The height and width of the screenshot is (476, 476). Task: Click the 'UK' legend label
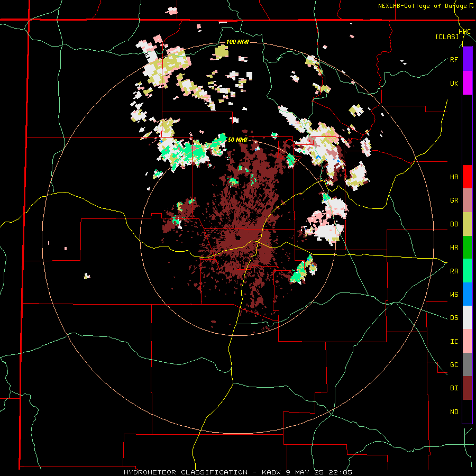[x=454, y=83]
